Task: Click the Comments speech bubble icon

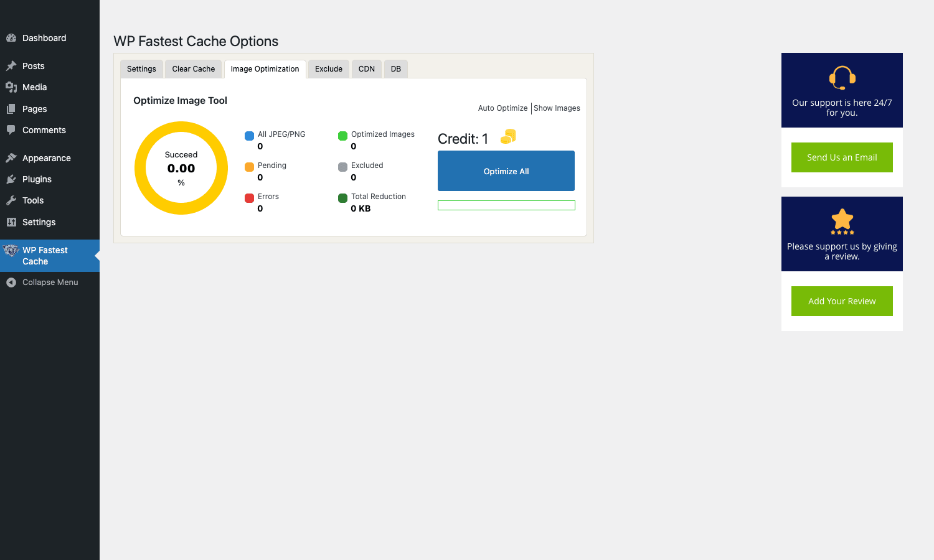Action: pyautogui.click(x=11, y=130)
